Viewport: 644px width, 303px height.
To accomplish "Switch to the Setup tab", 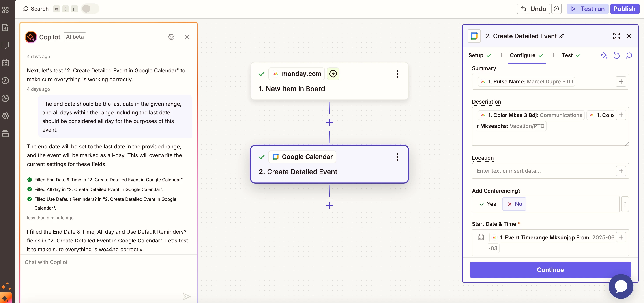I will tap(480, 55).
